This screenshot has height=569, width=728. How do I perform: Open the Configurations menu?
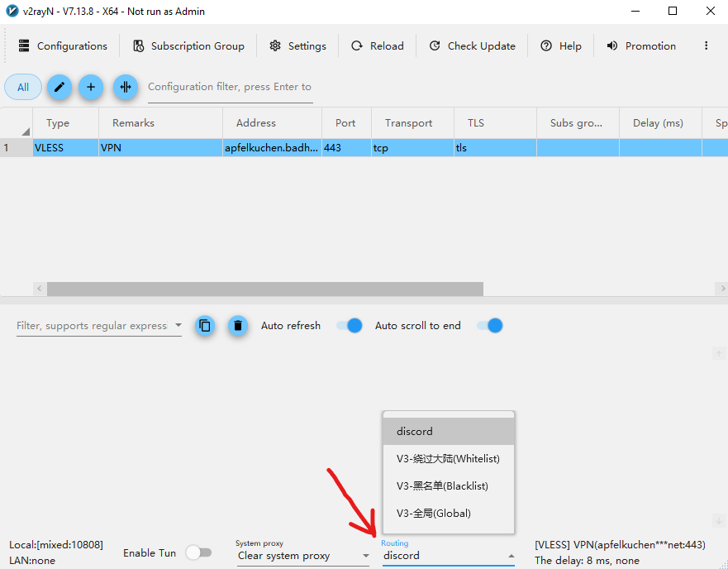coord(63,46)
